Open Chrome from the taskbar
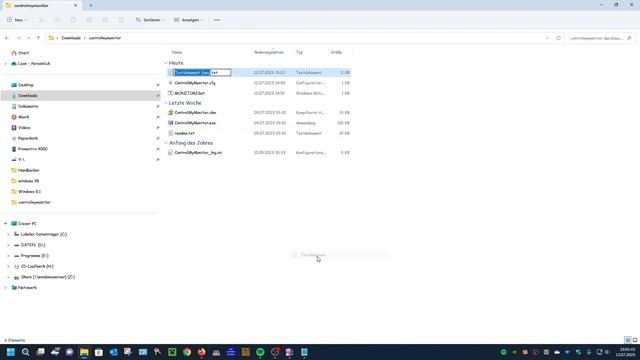Screen dimensions: 640x360 pos(187,352)
